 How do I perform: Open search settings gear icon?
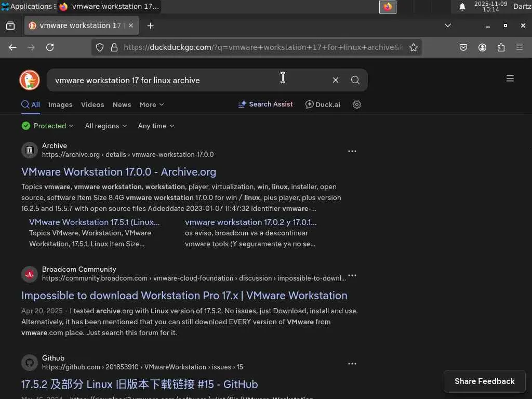click(x=356, y=104)
